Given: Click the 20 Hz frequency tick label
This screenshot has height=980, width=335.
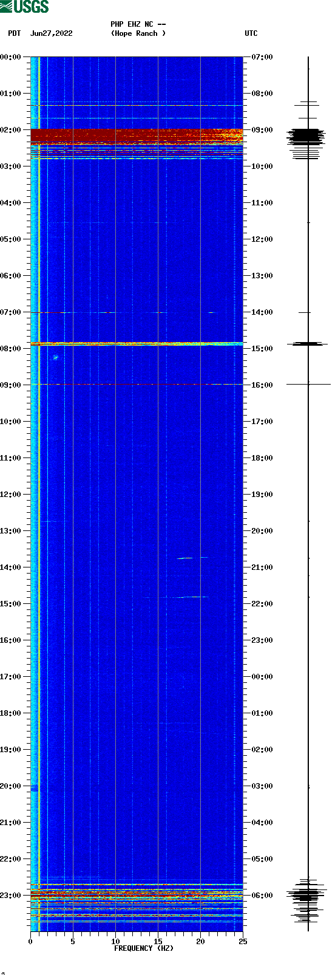Looking at the screenshot, I should (200, 942).
